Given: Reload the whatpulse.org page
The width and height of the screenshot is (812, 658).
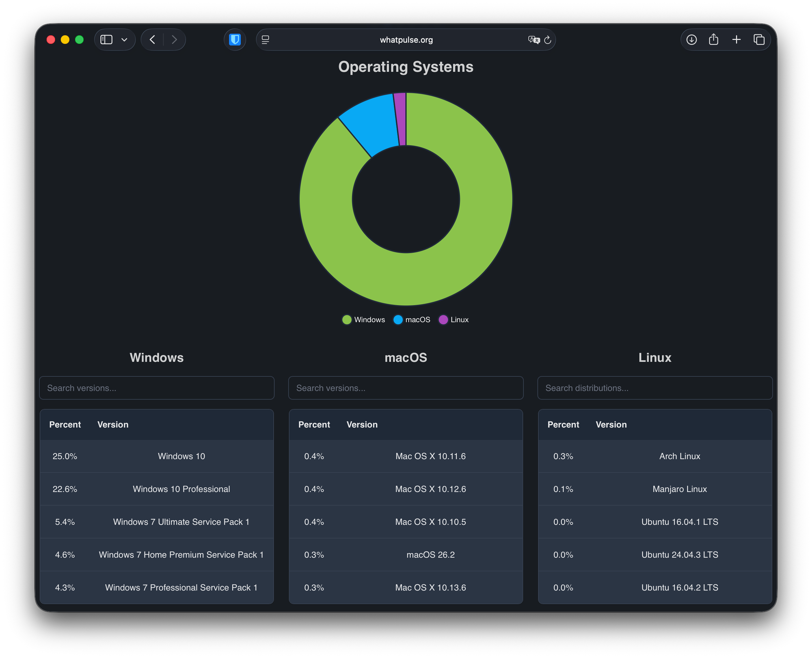Looking at the screenshot, I should [x=548, y=40].
